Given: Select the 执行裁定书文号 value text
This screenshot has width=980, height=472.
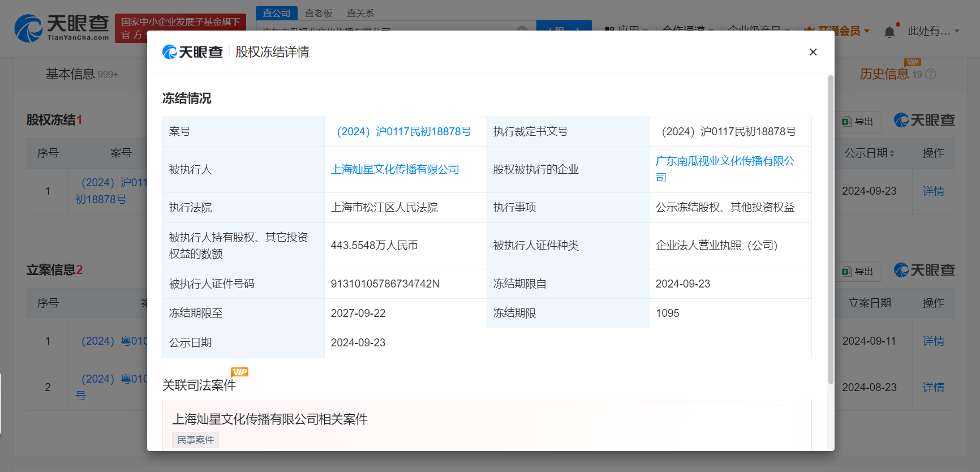Looking at the screenshot, I should pos(729,131).
